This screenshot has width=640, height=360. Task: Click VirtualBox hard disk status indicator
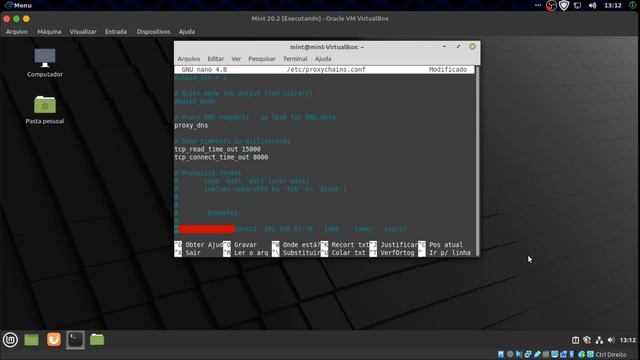501,354
